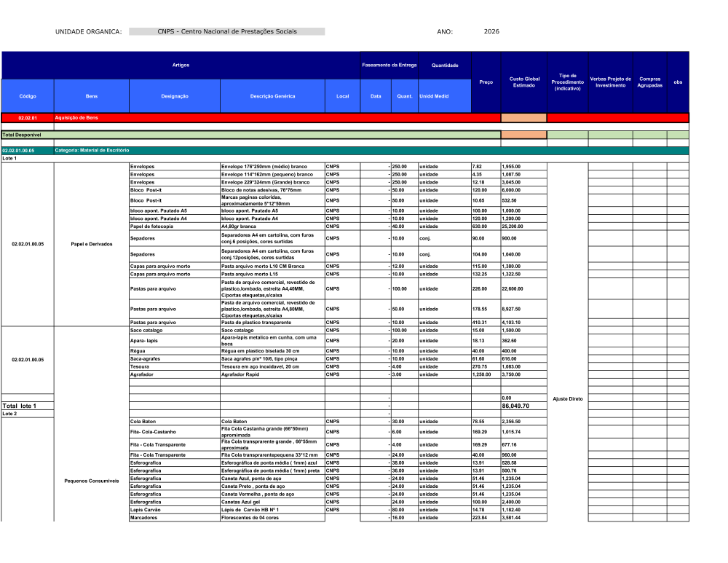Click the Custo Global Estimado header
This screenshot has height=563, width=728.
[523, 82]
